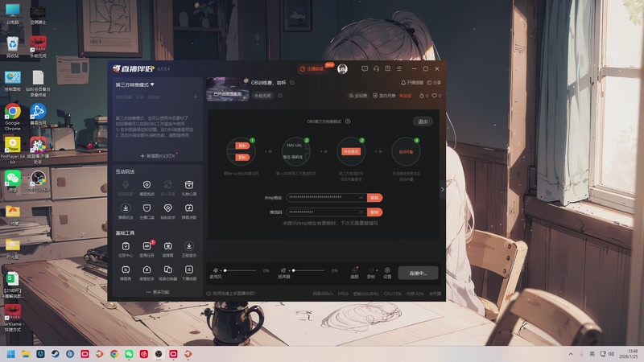Viewport: 644px width, 362px height.
Task: Adjust the microphone volume slider
Action: click(x=239, y=270)
